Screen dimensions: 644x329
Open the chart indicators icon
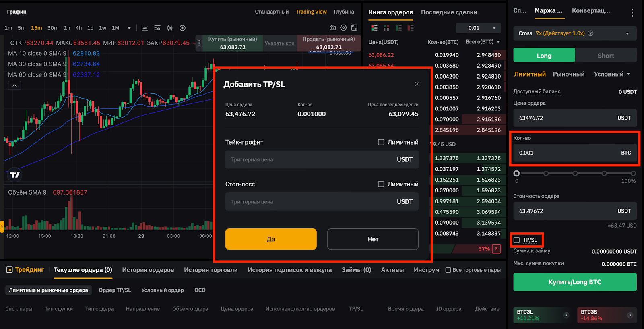[145, 28]
